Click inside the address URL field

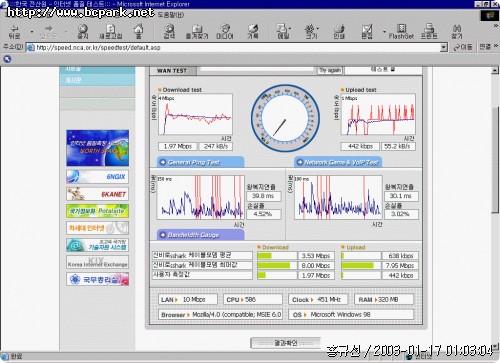point(233,47)
